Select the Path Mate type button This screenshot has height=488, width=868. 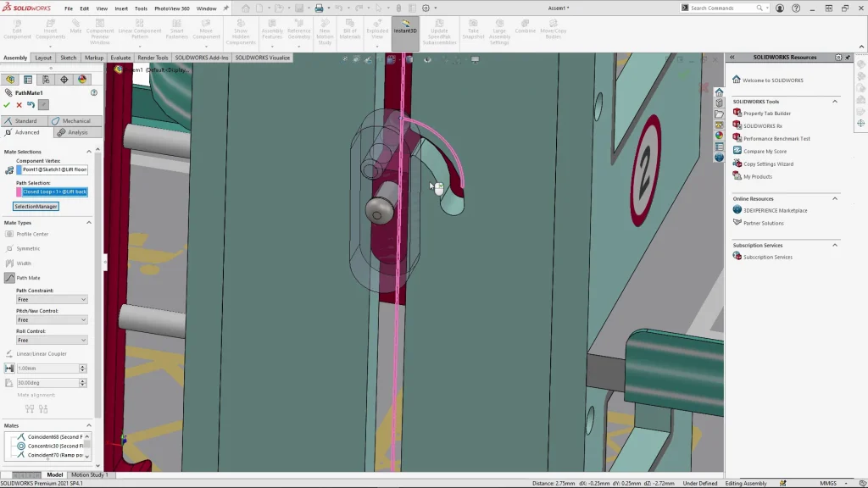pyautogui.click(x=10, y=278)
